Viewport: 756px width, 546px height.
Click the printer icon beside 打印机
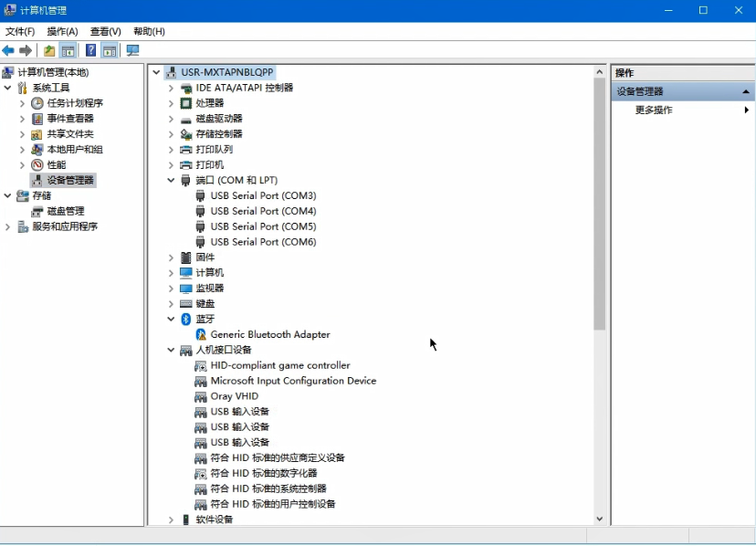point(185,165)
